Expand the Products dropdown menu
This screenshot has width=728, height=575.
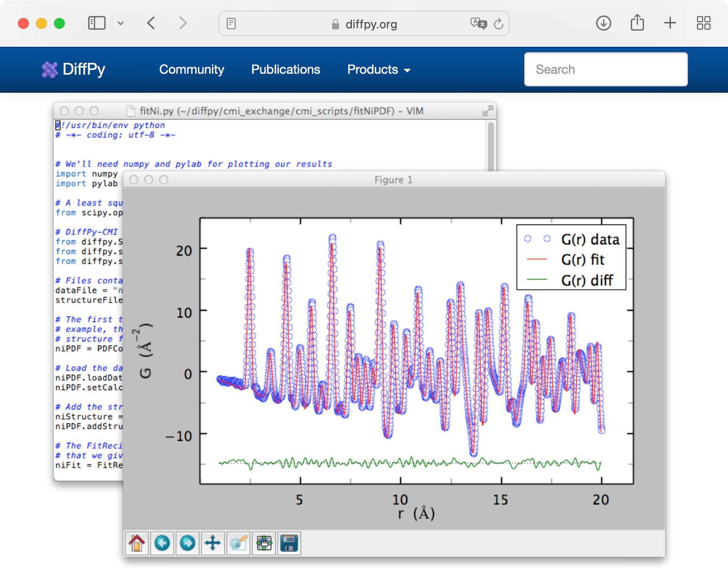click(379, 70)
